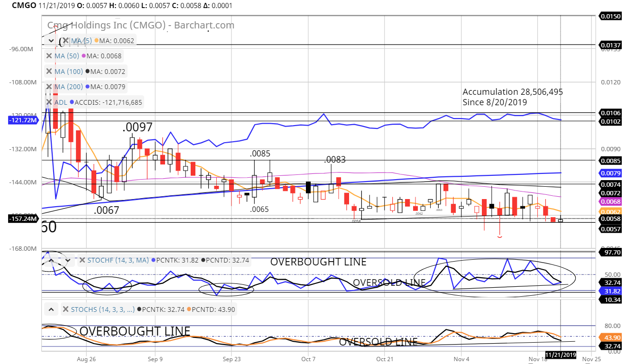The height and width of the screenshot is (364, 627).
Task: Click the orange 0.0062 MA label
Action: tap(610, 211)
